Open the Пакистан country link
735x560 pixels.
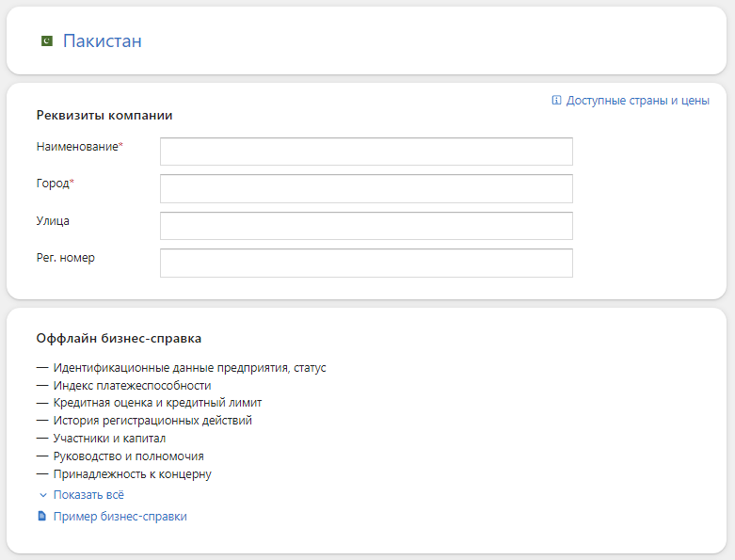[103, 41]
